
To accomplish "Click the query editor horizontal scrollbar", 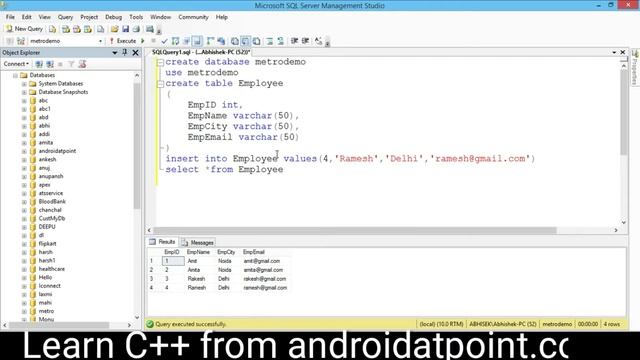I will [x=355, y=230].
